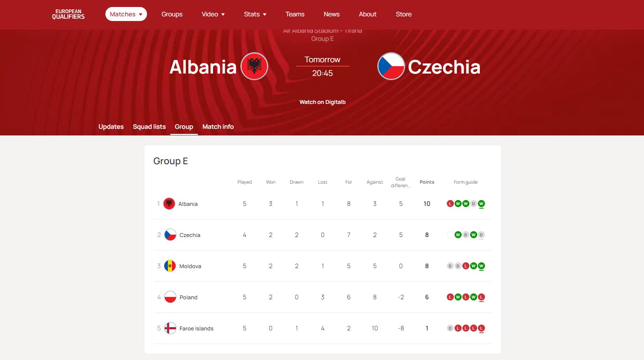Click Moldova flag icon in group table

click(x=170, y=266)
